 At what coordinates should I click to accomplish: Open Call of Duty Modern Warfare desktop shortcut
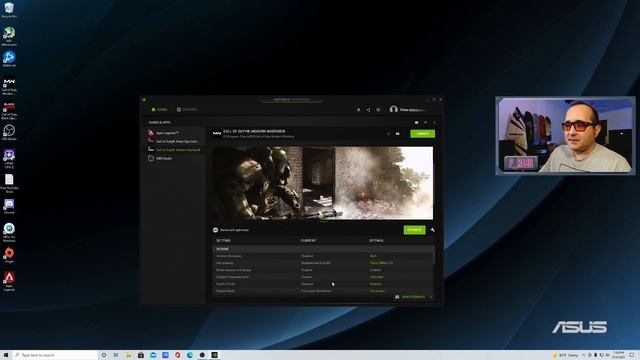(9, 86)
